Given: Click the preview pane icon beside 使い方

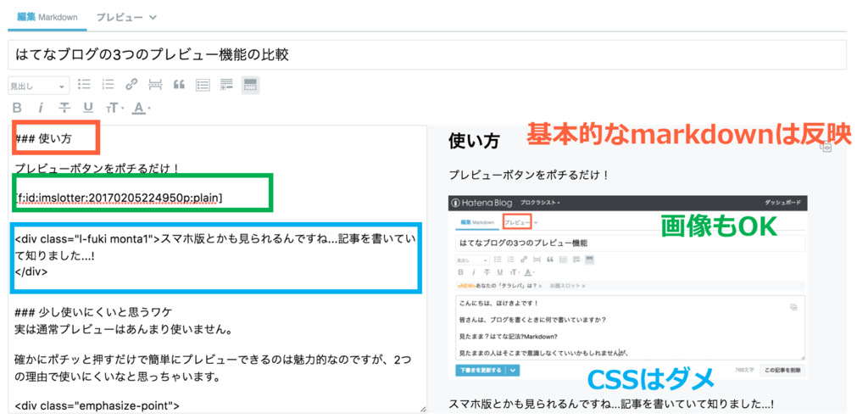Looking at the screenshot, I should pyautogui.click(x=826, y=147).
